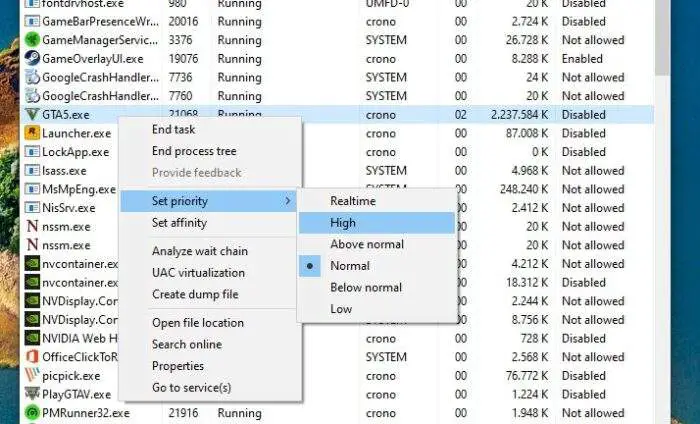Click the GameManagerService green icon
Screen dimensions: 700x424
[x=32, y=40]
